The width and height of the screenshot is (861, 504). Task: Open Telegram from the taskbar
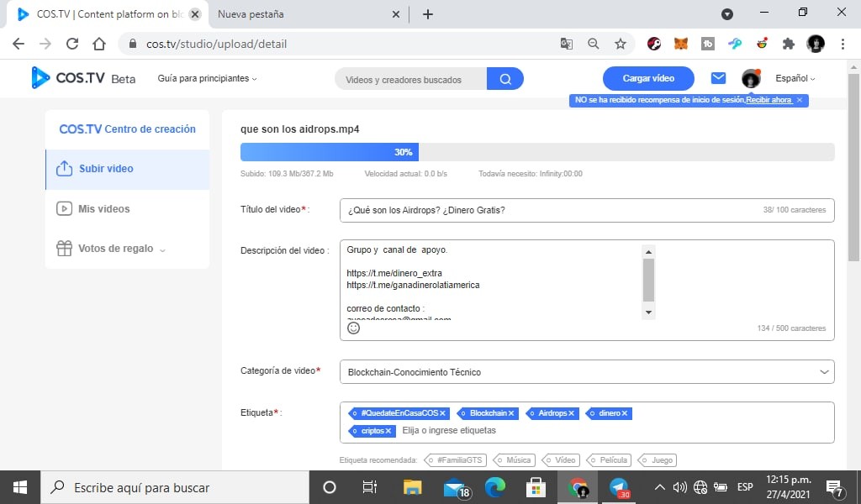619,487
